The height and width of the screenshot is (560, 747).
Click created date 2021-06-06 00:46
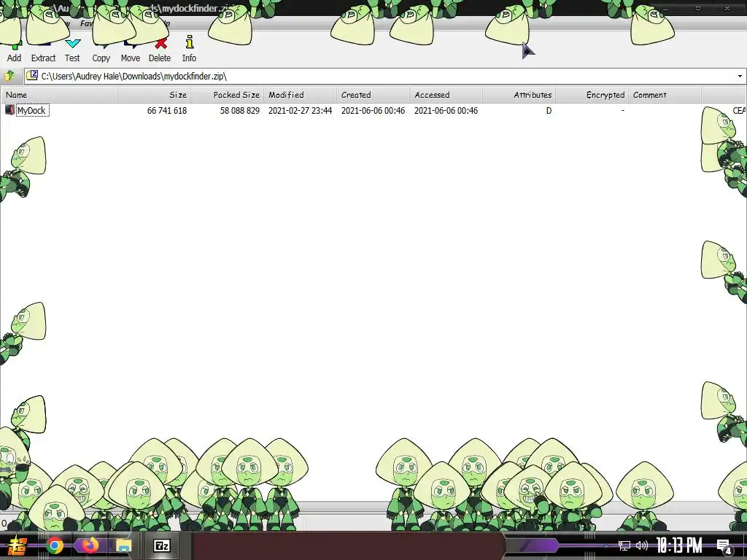pos(373,111)
